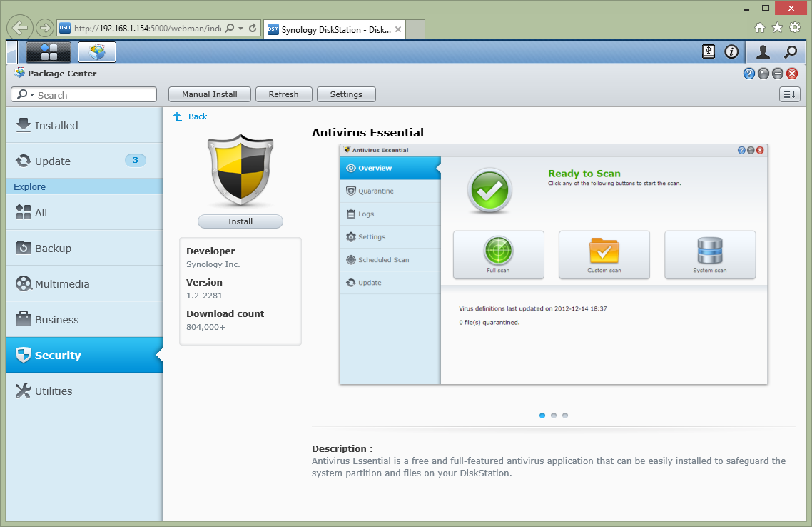Screen dimensions: 812x527
Task: Select the Utilities category
Action: pos(84,391)
